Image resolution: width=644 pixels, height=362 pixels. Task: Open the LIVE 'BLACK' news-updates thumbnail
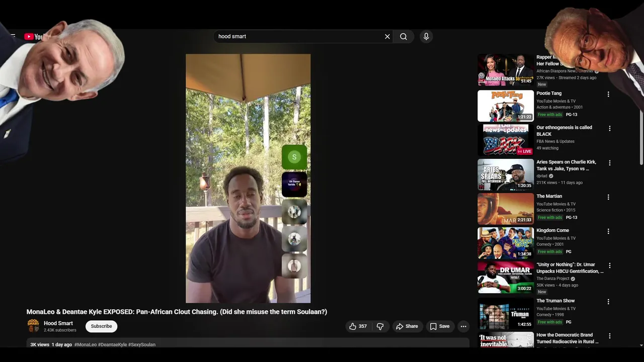[506, 140]
